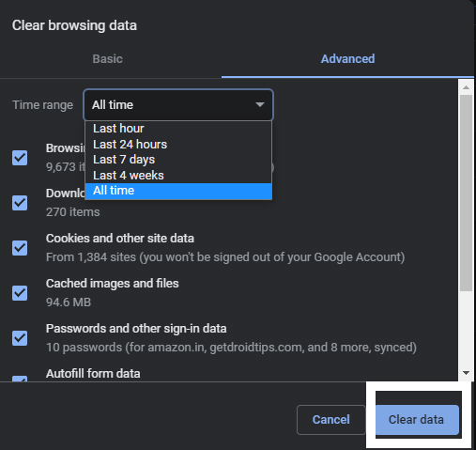This screenshot has height=450, width=476.
Task: Click the vertical scrollbar thumb
Action: point(466,193)
